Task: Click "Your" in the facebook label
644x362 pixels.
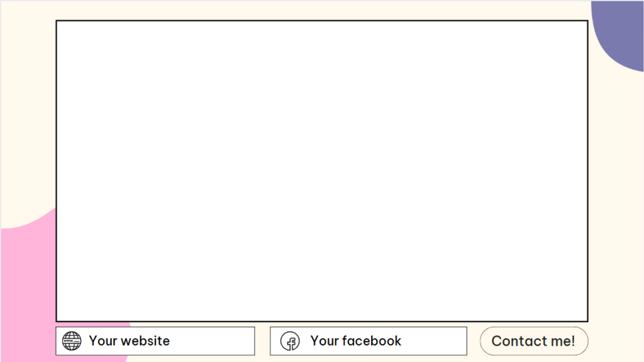Action: (325, 341)
